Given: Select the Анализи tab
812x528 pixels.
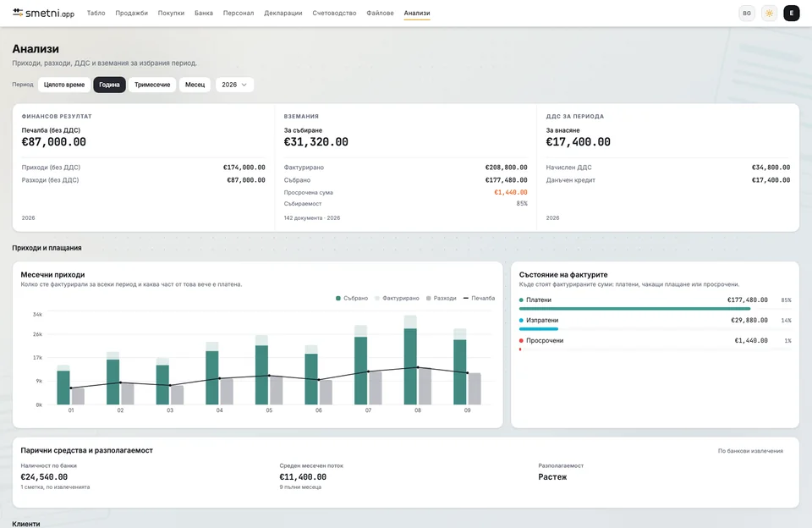Looking at the screenshot, I should [x=417, y=13].
